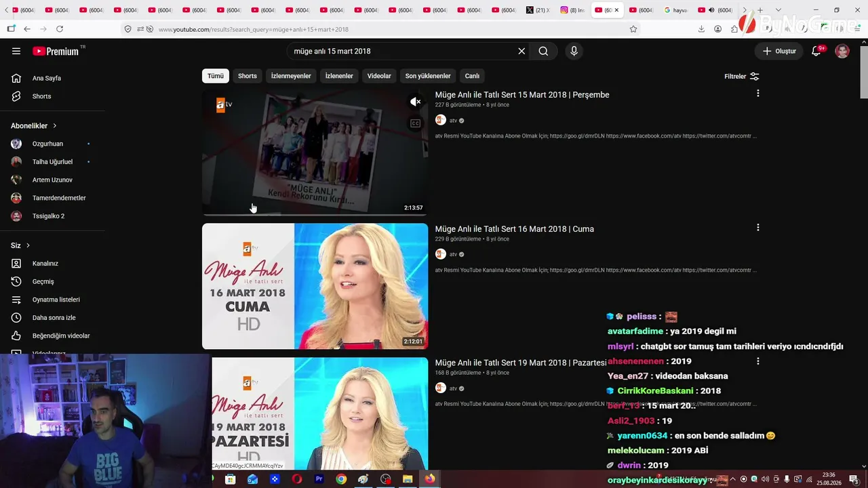Close the active YouTube browser tab
This screenshot has height=488, width=868.
tap(616, 10)
